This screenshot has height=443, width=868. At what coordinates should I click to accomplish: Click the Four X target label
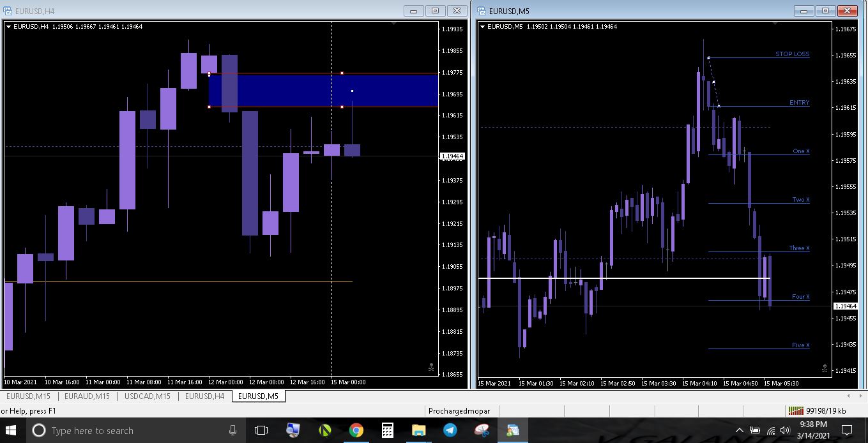pyautogui.click(x=800, y=297)
